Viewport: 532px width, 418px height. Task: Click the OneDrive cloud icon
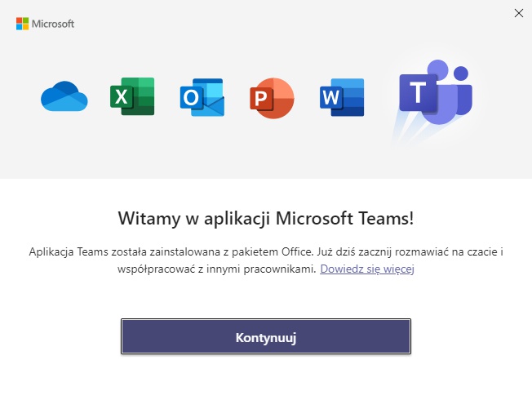pos(64,96)
